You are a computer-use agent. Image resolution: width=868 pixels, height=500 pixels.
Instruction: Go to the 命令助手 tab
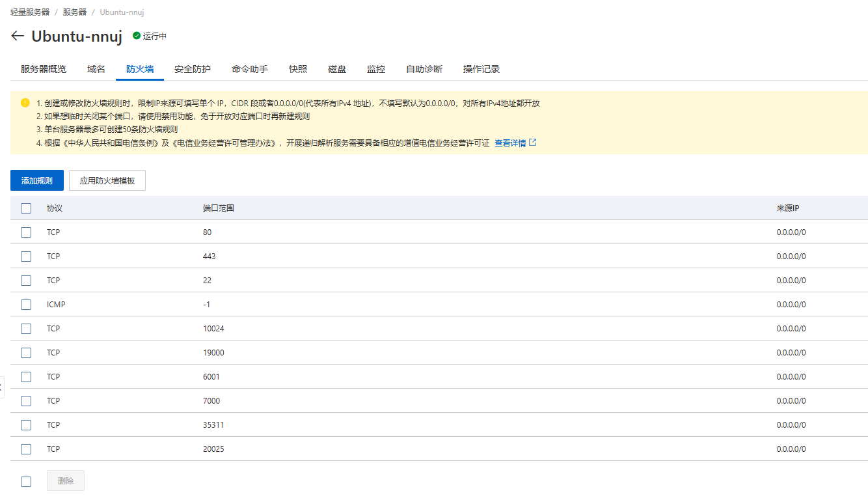click(x=250, y=69)
